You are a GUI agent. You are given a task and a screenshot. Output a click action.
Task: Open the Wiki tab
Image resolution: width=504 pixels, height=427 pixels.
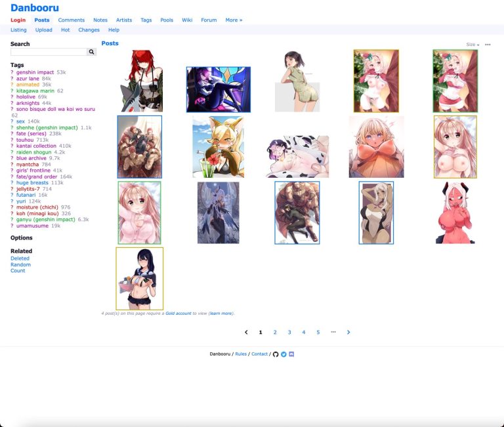(x=187, y=20)
